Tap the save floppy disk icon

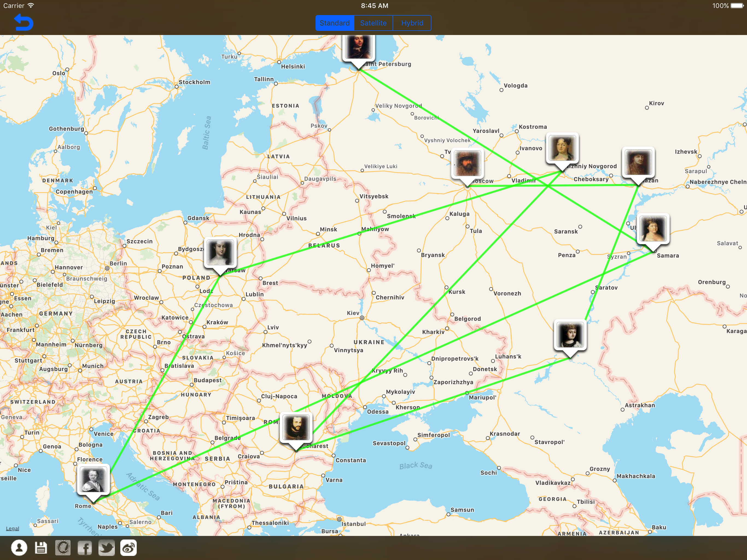41,547
